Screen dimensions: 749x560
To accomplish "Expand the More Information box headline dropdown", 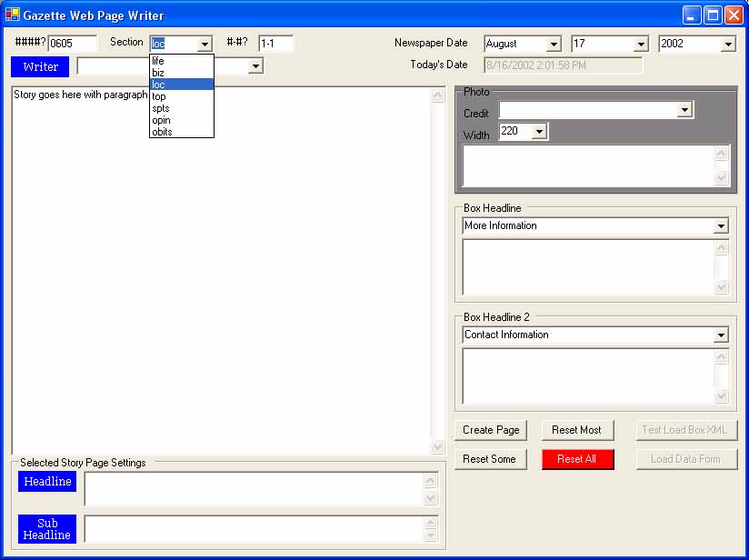I will point(721,225).
